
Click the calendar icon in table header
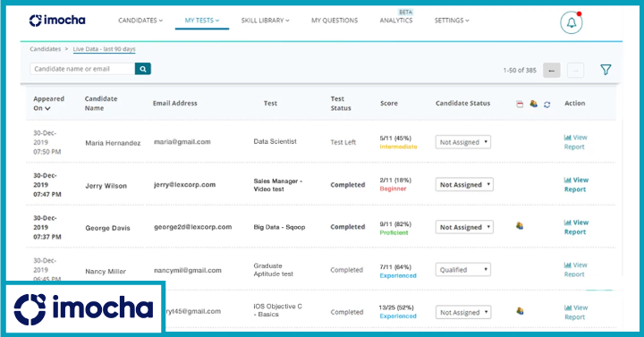(x=520, y=105)
